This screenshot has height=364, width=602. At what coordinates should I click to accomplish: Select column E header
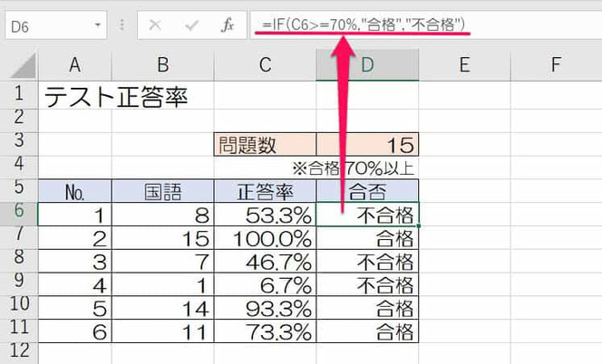click(464, 65)
